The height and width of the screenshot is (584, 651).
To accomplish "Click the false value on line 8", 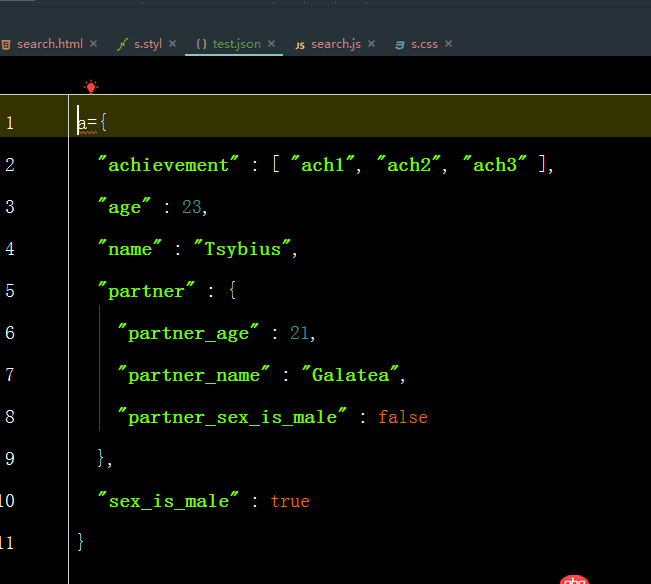I will (x=403, y=417).
